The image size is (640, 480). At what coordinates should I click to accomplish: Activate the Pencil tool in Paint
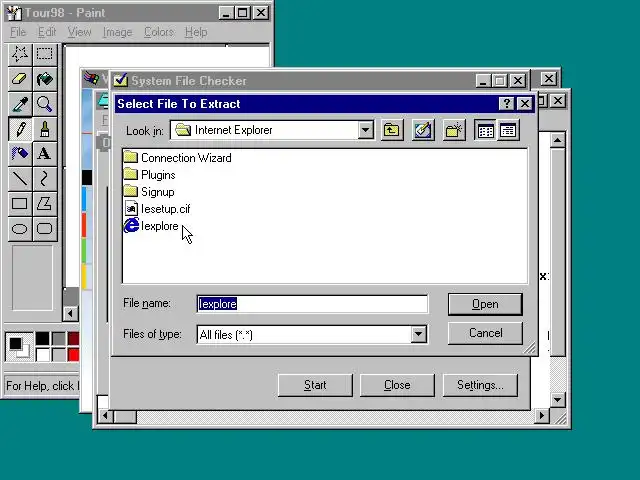coord(20,129)
